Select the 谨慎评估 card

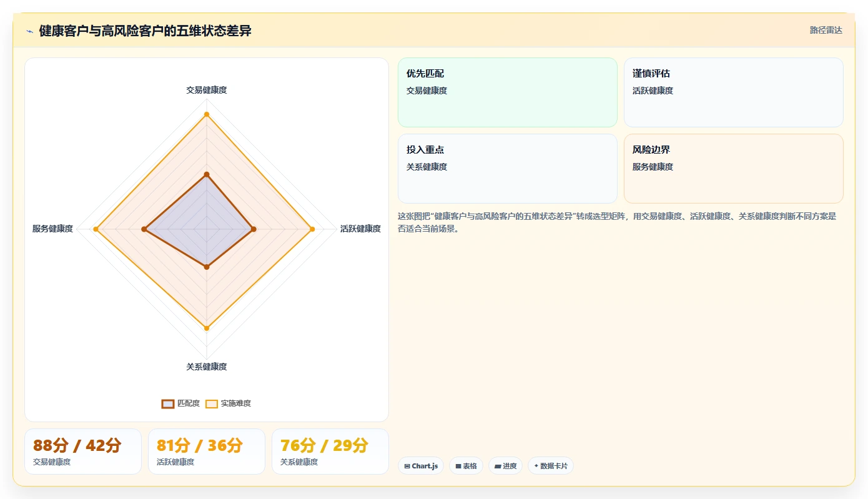(x=734, y=92)
